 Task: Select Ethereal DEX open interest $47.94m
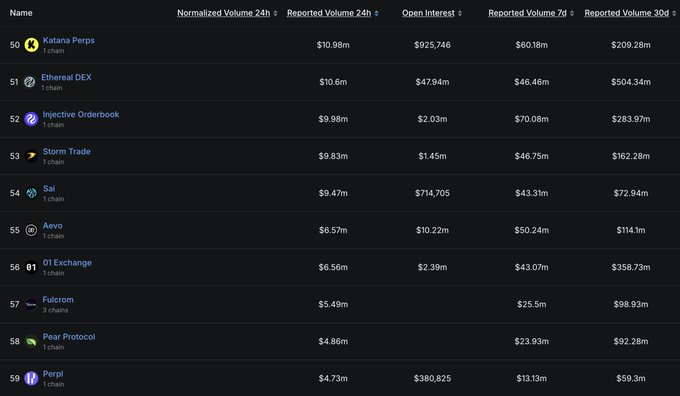point(432,82)
